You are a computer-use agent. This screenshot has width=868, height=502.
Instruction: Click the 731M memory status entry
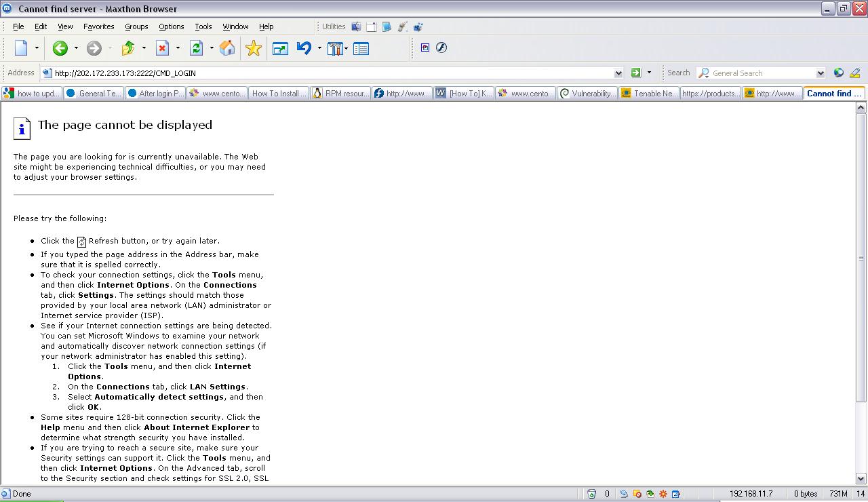click(x=839, y=494)
